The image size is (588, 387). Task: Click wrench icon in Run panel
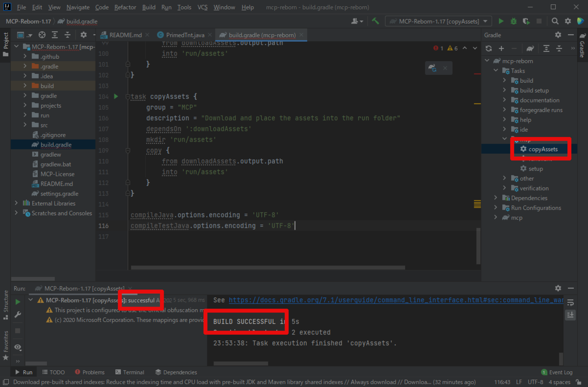[18, 314]
